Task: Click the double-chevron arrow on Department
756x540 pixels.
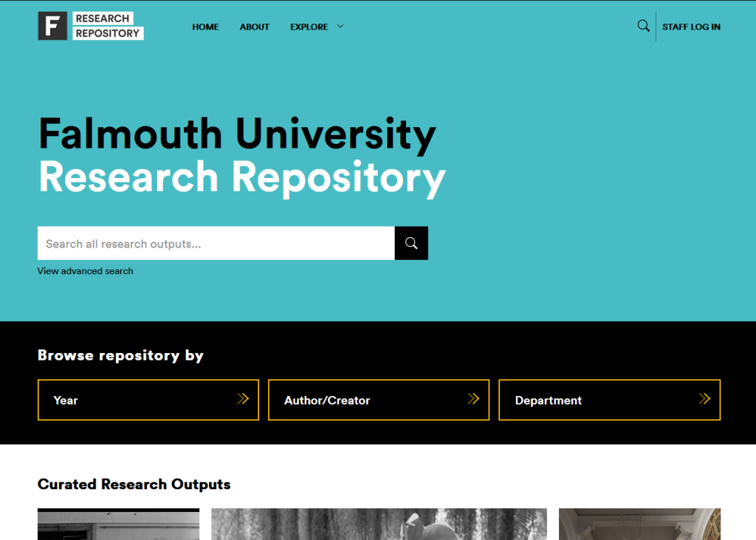Action: click(x=704, y=399)
